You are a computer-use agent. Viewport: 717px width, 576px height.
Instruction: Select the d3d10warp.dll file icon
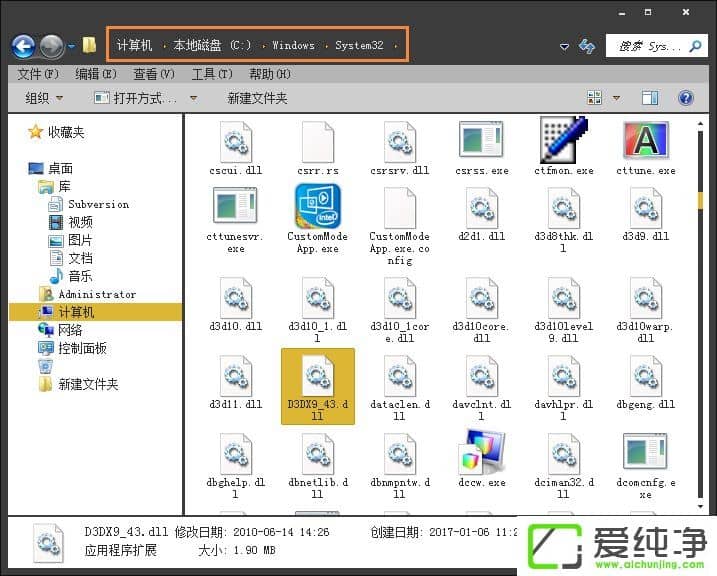pos(646,298)
